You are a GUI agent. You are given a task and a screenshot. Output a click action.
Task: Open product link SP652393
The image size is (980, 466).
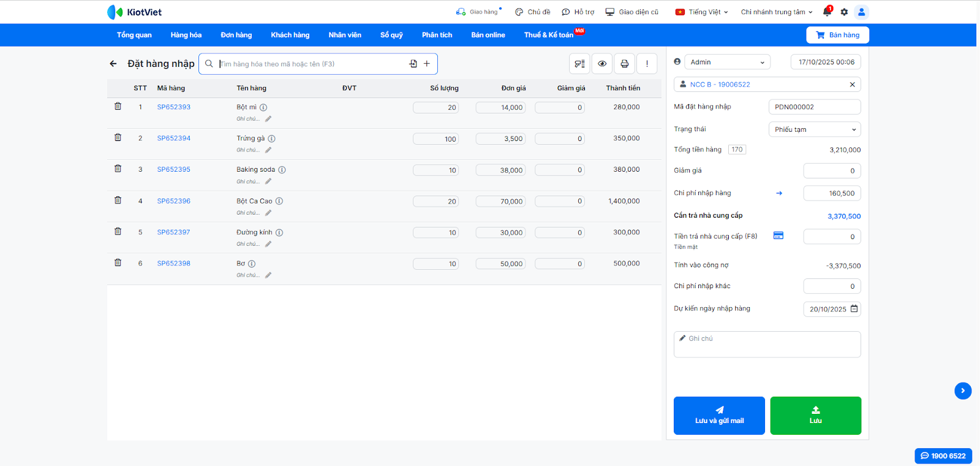click(174, 107)
